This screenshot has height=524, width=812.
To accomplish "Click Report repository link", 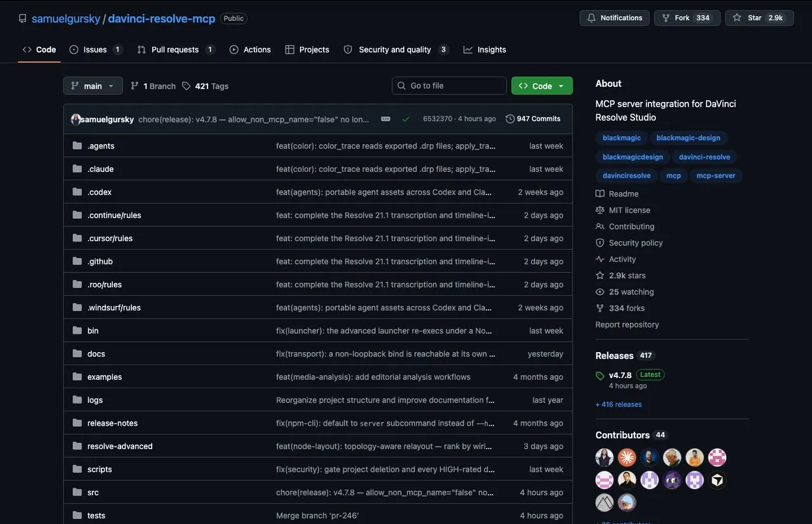I will 627,325.
